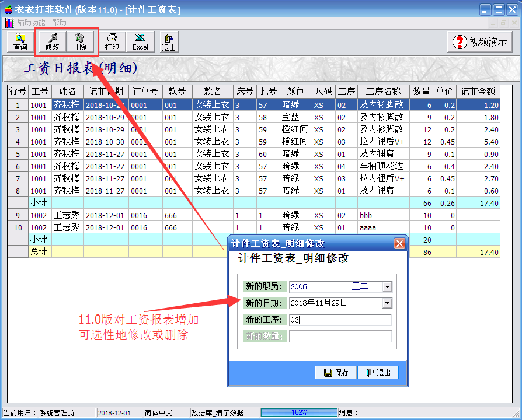The height and width of the screenshot is (420, 522).
Task: Click the 工序名称 column header
Action: pyautogui.click(x=383, y=92)
